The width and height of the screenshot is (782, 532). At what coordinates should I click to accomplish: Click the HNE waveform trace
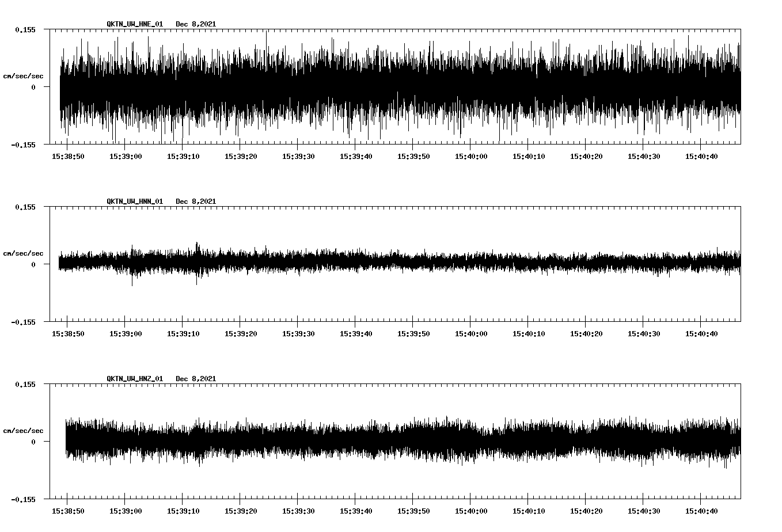[x=400, y=87]
